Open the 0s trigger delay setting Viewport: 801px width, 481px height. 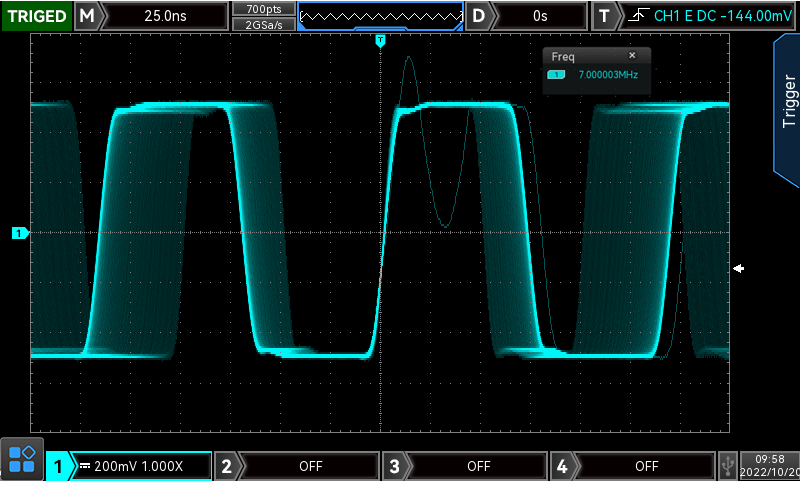pos(540,16)
